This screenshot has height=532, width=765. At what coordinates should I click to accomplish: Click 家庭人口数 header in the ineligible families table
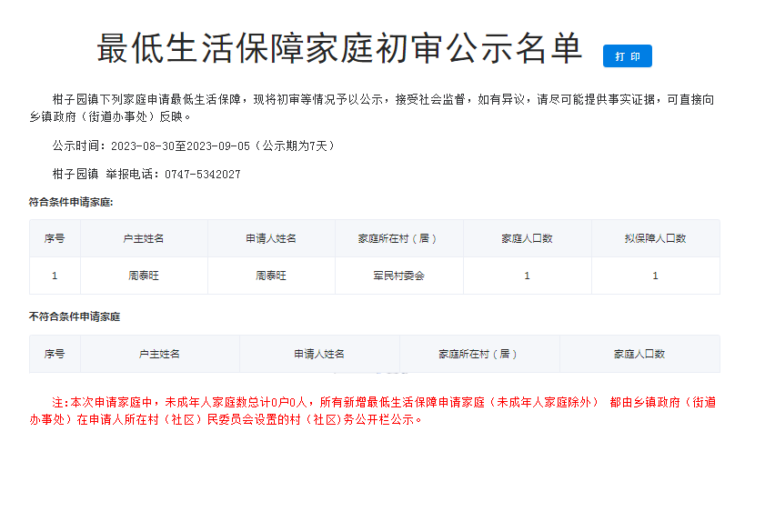tap(639, 354)
